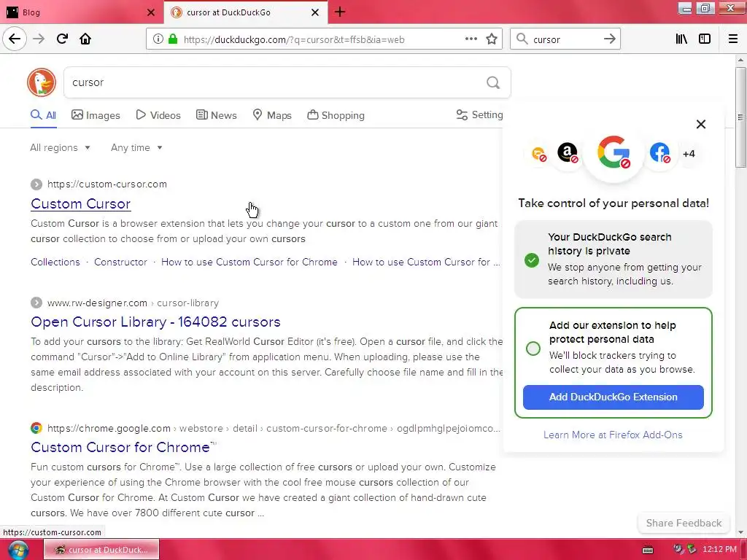Click custom-cursor.com site favicon
The height and width of the screenshot is (560, 747).
pyautogui.click(x=36, y=184)
